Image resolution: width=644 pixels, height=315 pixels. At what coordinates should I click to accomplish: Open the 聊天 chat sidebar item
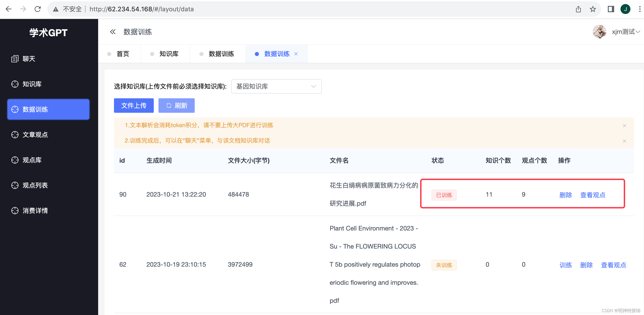coord(28,59)
